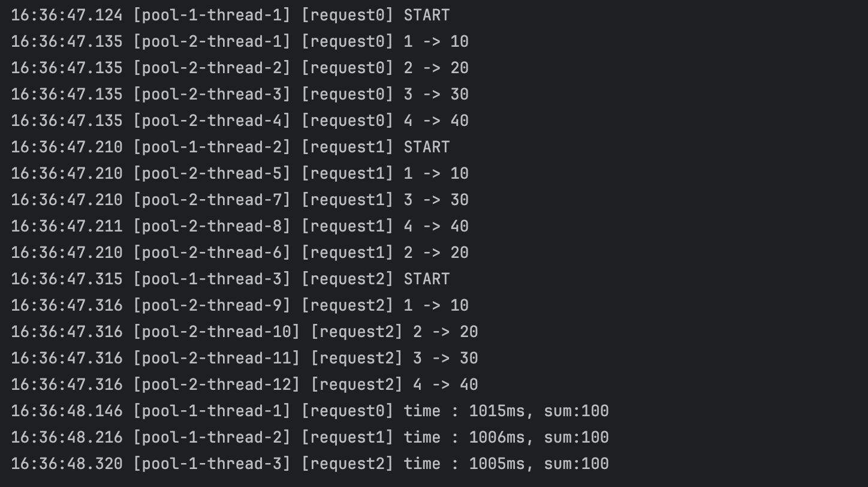The height and width of the screenshot is (487, 868).
Task: Click the pool-2-thread-2 log line
Action: [240, 68]
